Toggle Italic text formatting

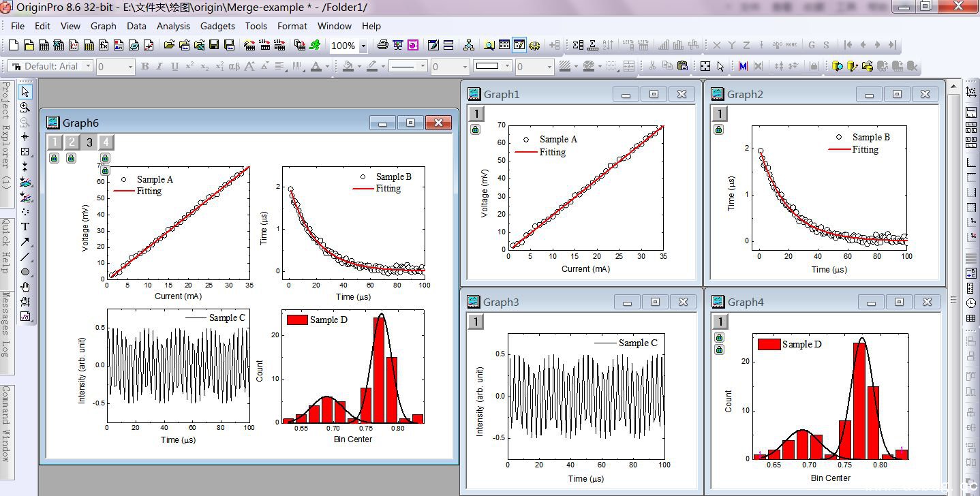(159, 66)
